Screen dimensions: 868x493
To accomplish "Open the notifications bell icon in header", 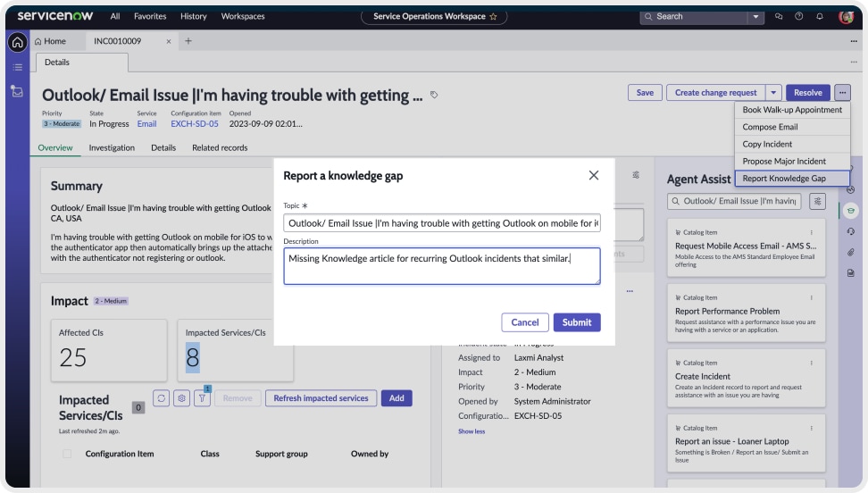I will tap(819, 16).
